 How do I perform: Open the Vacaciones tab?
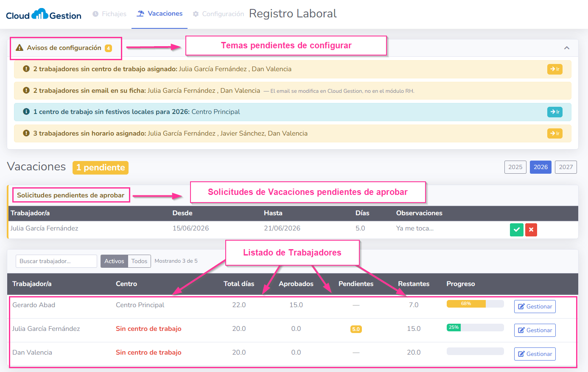pyautogui.click(x=160, y=14)
